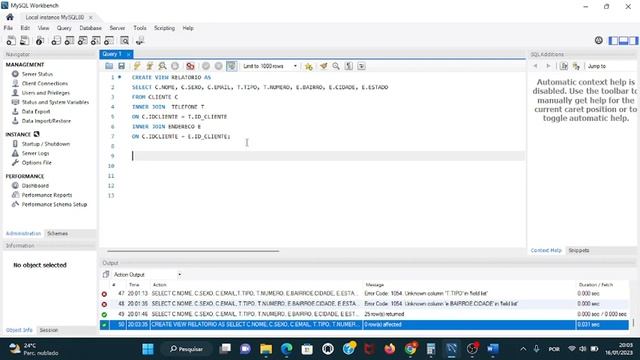
Task: Open the Server menu
Action: coord(117,28)
